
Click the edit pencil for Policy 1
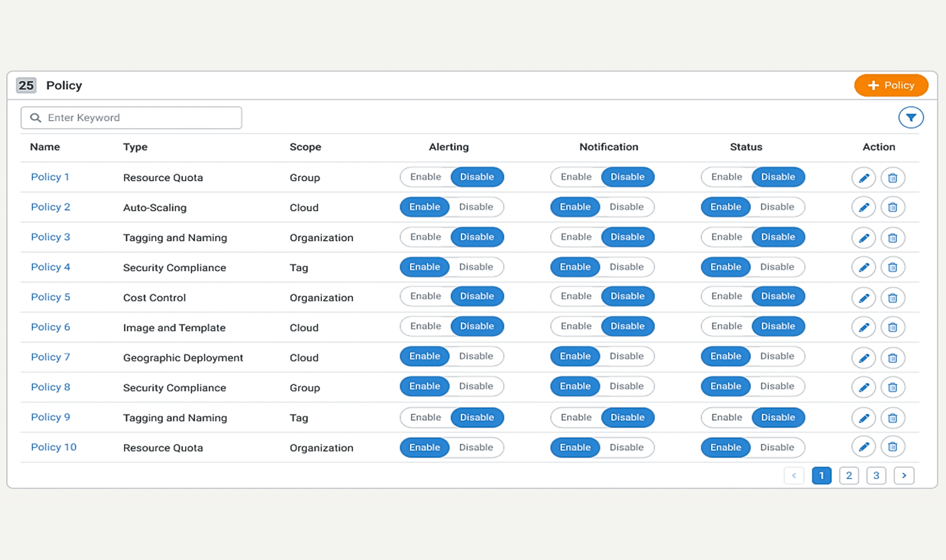click(x=864, y=178)
